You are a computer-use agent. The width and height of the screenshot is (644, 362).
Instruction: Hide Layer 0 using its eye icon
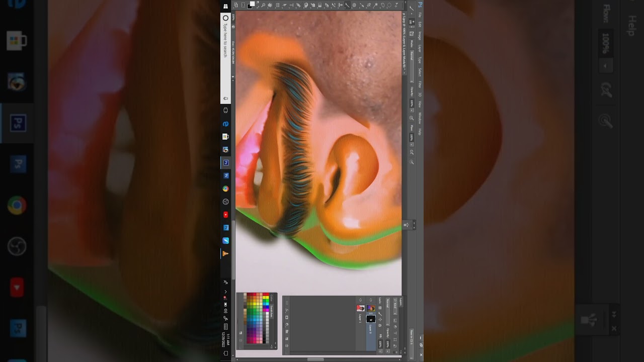[x=371, y=300]
